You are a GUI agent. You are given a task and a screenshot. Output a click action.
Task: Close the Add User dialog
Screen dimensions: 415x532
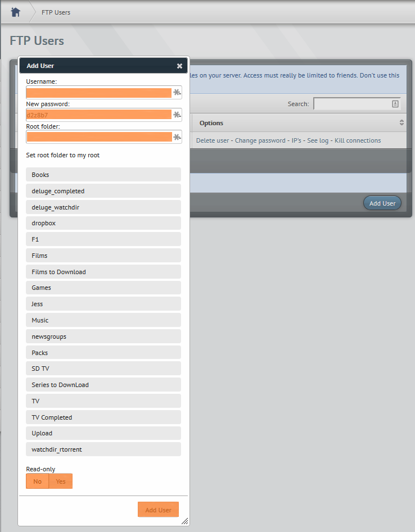click(x=179, y=66)
